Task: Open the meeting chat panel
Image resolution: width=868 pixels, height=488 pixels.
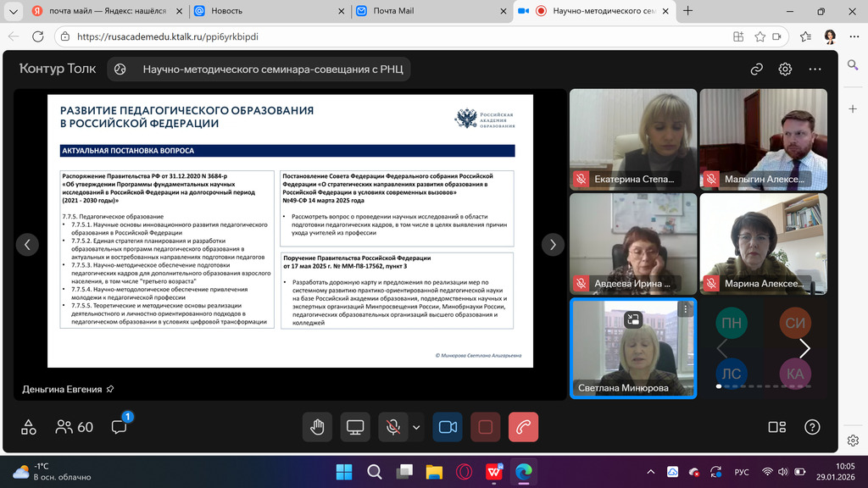Action: (119, 427)
